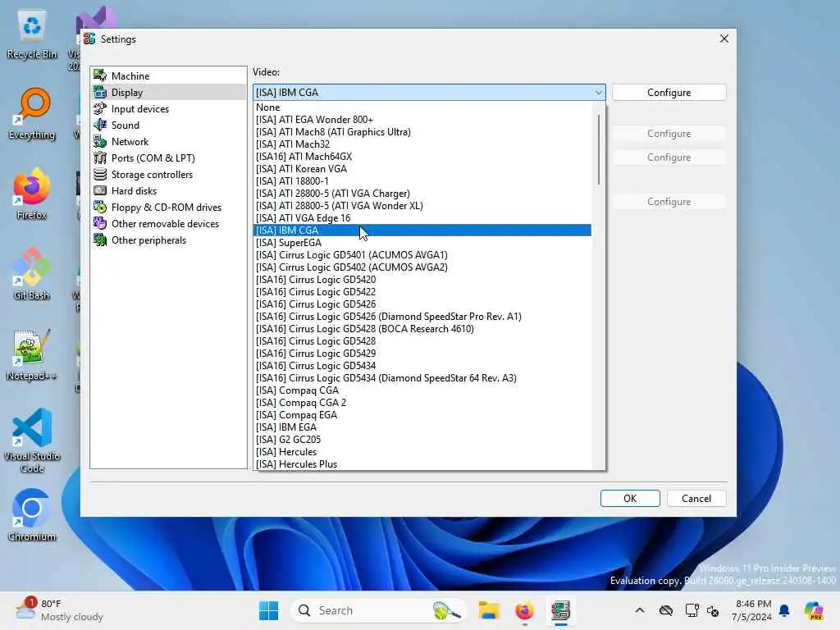Click the taskbar Search box
Screen dimensions: 840x630
378,610
